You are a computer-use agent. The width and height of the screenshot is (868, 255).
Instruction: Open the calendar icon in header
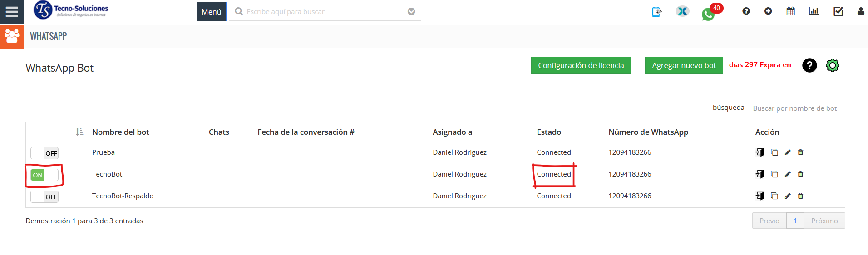[790, 11]
